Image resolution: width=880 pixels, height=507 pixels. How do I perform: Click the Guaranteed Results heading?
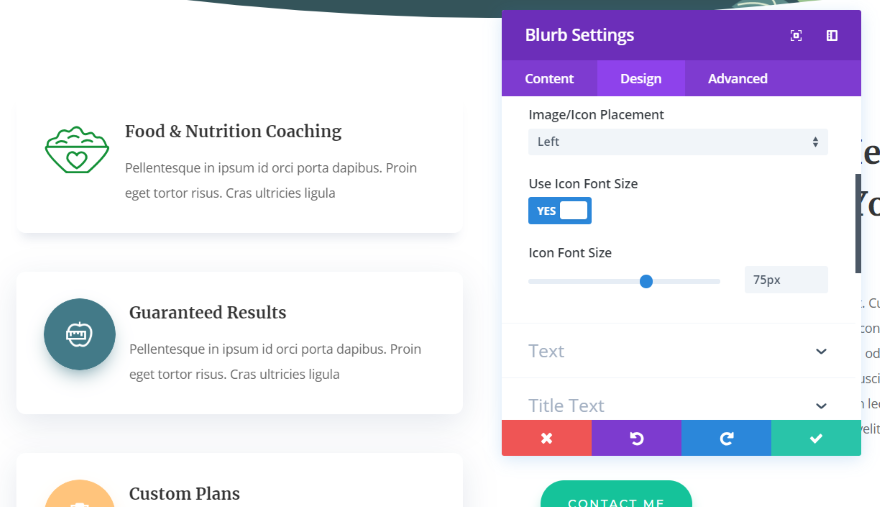pos(208,313)
